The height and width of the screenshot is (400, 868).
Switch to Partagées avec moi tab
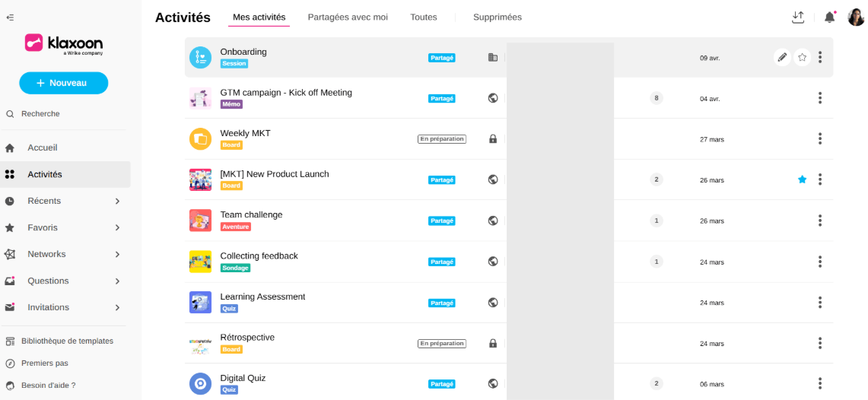(x=348, y=17)
